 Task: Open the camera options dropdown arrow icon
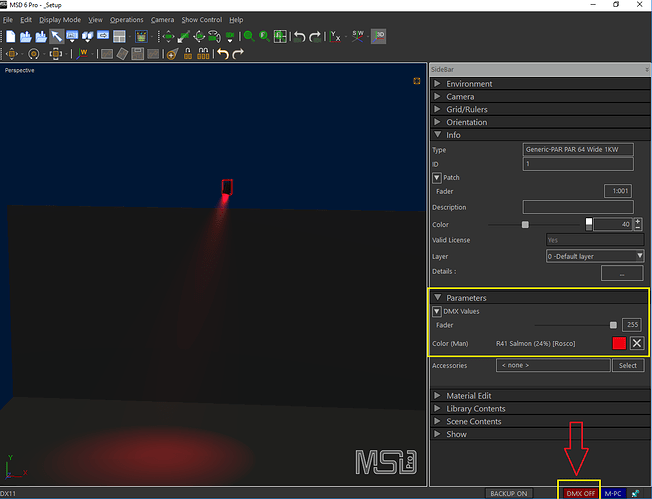(230, 37)
